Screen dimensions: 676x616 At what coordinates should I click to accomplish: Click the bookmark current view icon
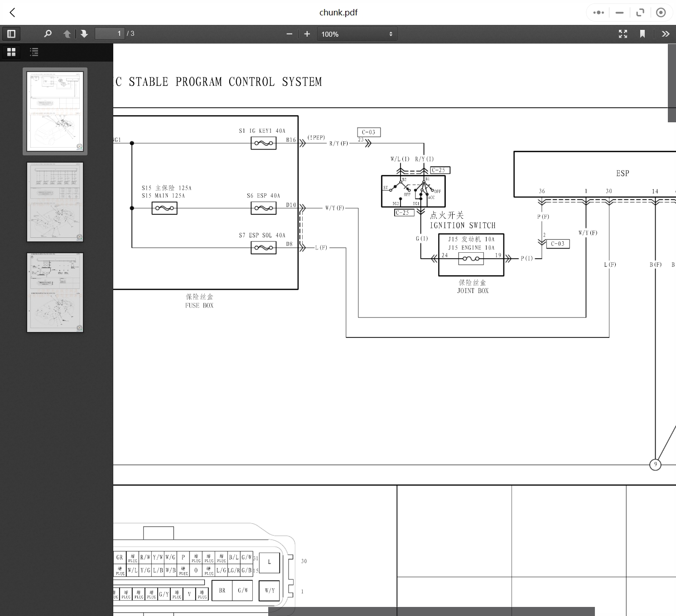(642, 34)
